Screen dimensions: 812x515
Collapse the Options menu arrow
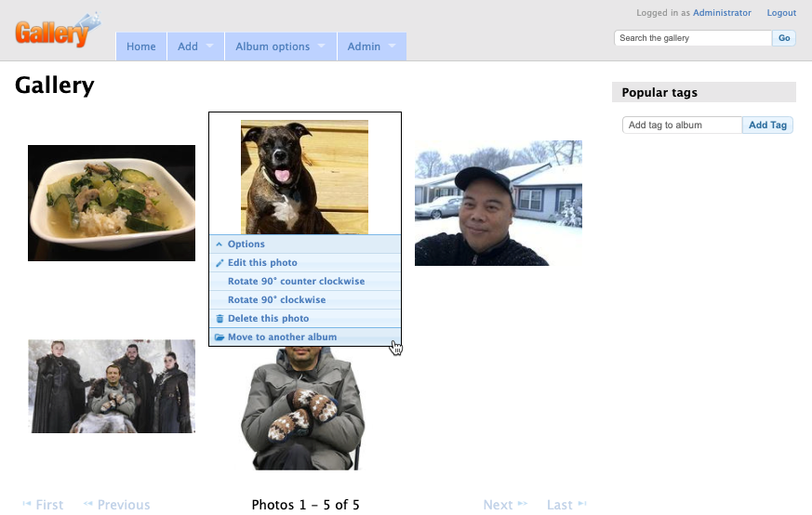tap(220, 244)
